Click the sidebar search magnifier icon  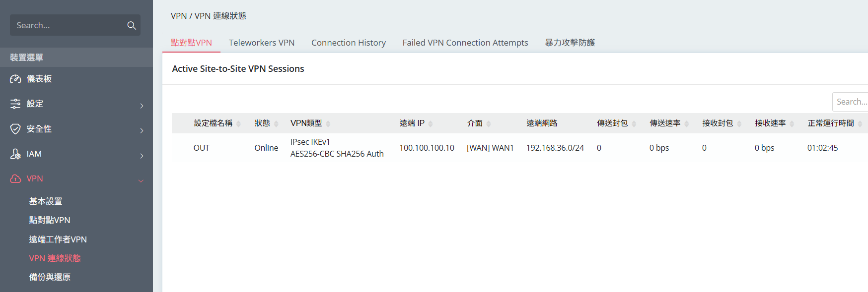click(x=132, y=25)
